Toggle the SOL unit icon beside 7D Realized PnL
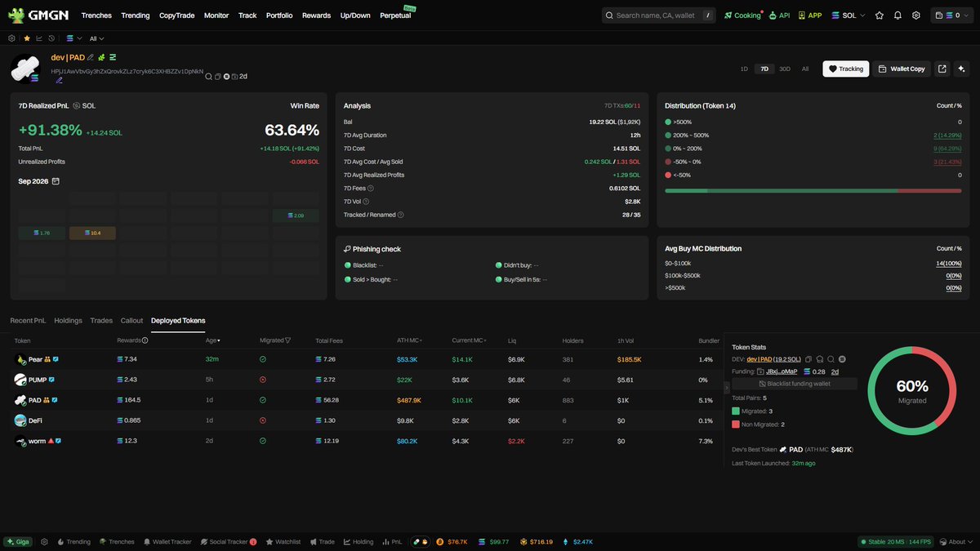 point(76,105)
